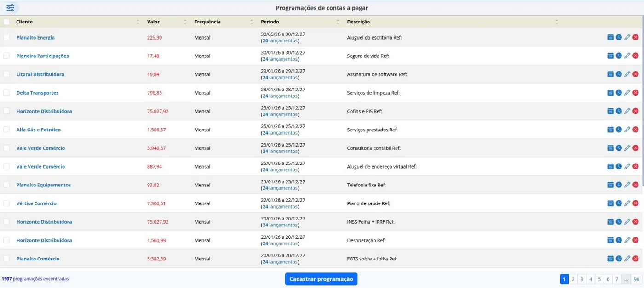The image size is (644, 288).
Task: Edit the Alfa Gás e Petróleo schedule
Action: [x=627, y=129]
